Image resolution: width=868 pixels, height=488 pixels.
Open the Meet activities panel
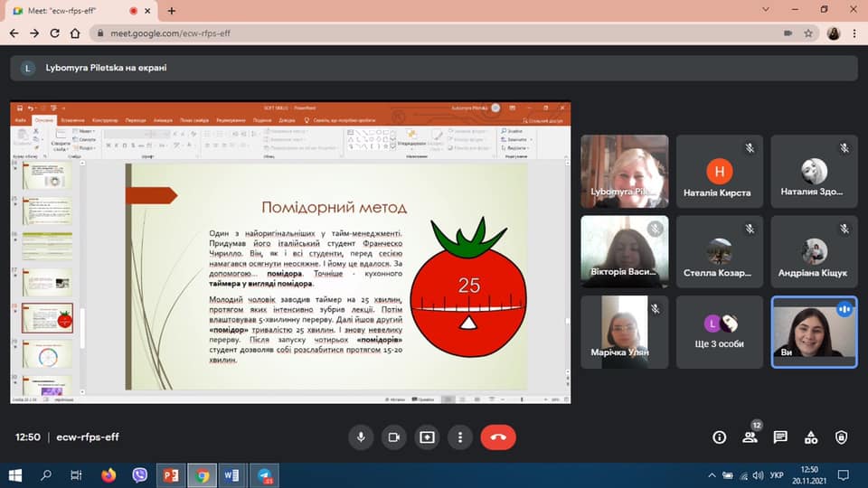(x=811, y=437)
